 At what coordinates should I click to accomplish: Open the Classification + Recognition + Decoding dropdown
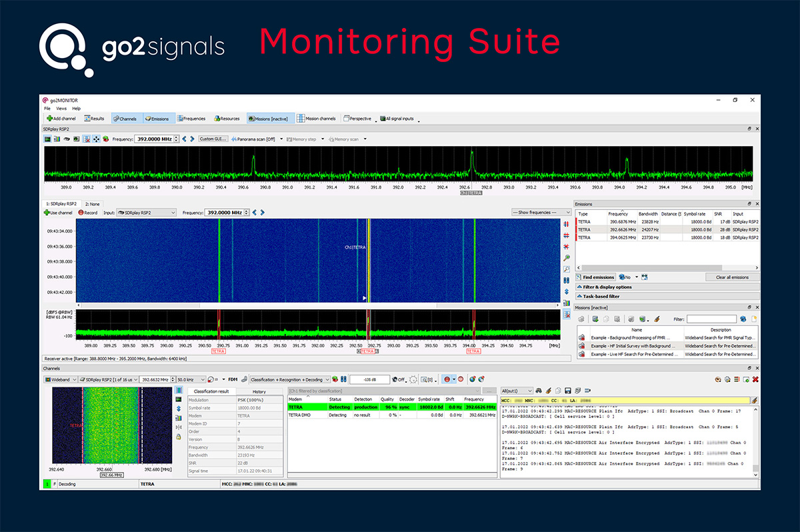coord(290,379)
